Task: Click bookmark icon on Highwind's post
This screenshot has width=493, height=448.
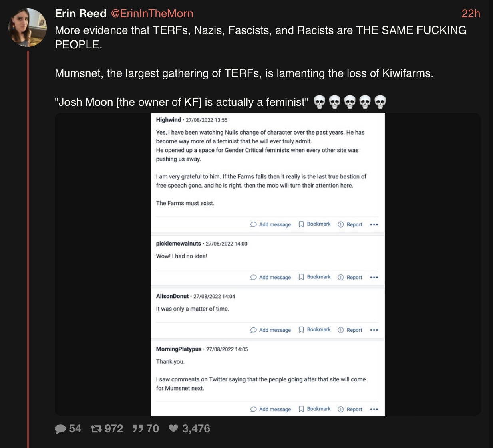Action: coord(301,224)
